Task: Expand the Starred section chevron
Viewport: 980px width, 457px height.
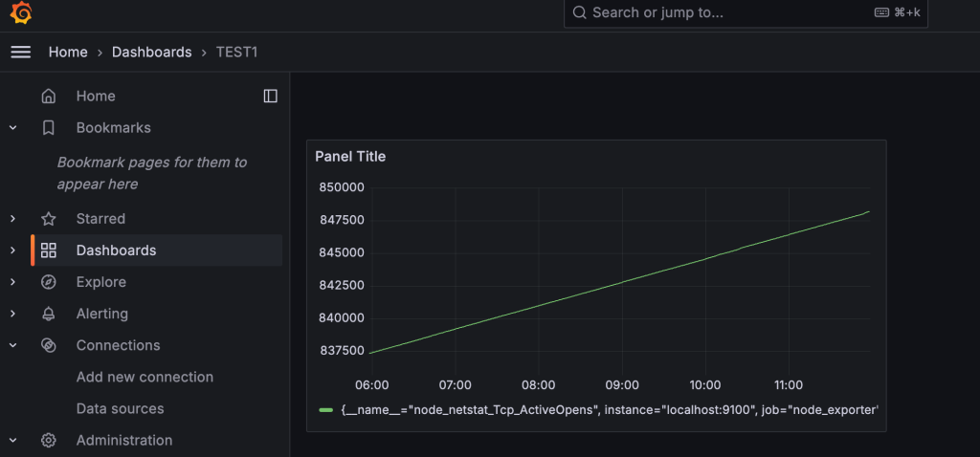Action: [x=12, y=219]
